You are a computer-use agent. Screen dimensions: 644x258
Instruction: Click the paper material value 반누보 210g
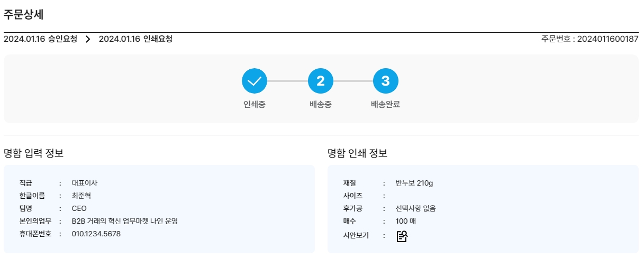click(414, 183)
